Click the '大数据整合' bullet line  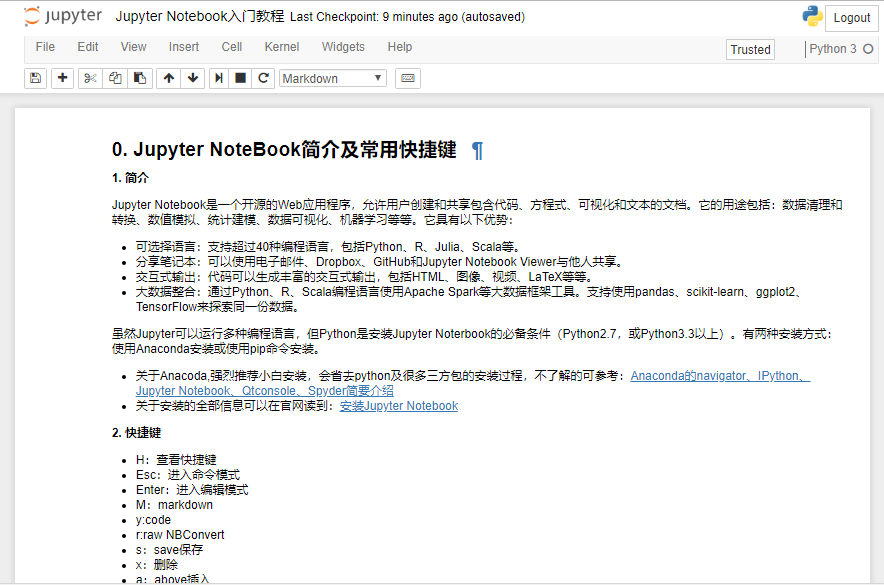[x=470, y=299]
